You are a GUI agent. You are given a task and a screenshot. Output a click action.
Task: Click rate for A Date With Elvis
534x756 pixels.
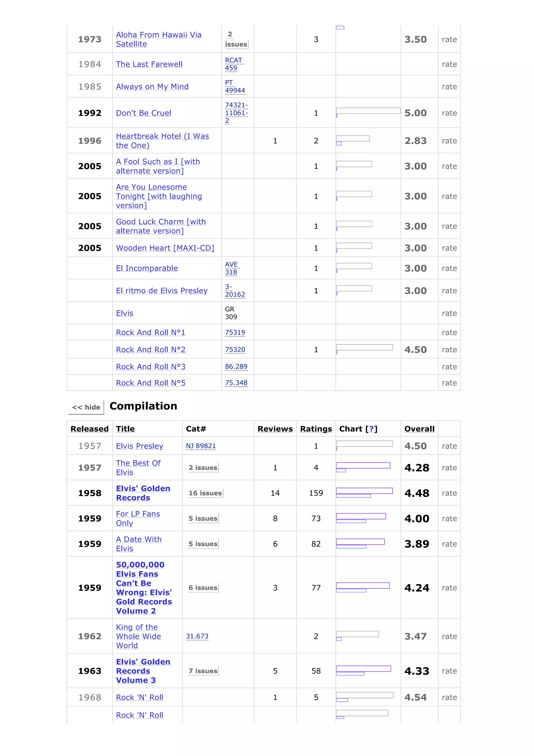pos(449,544)
